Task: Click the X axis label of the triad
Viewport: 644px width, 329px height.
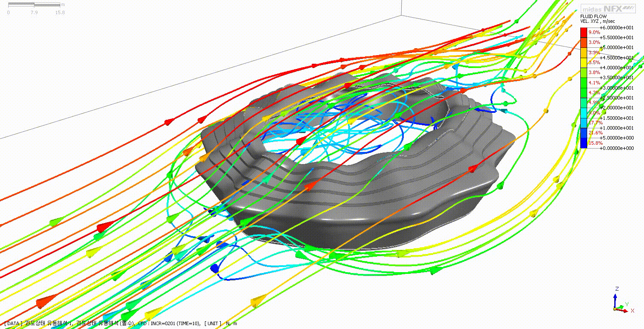Action: click(x=632, y=310)
